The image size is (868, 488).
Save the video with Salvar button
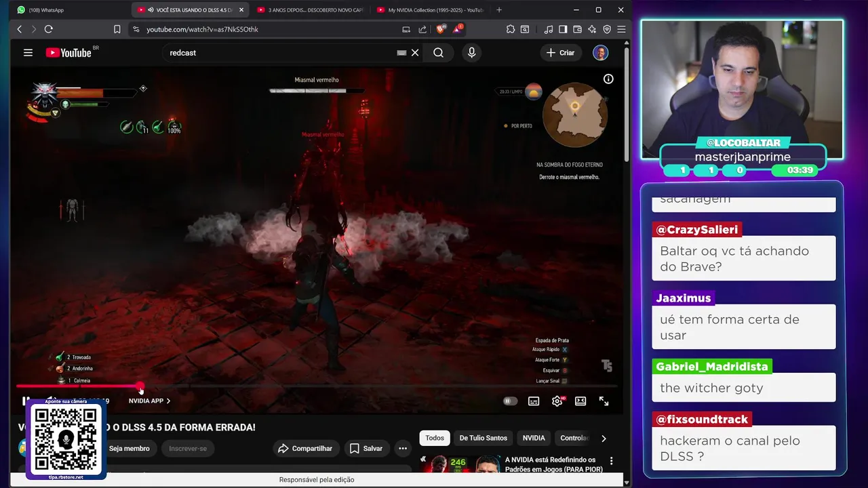(x=366, y=449)
